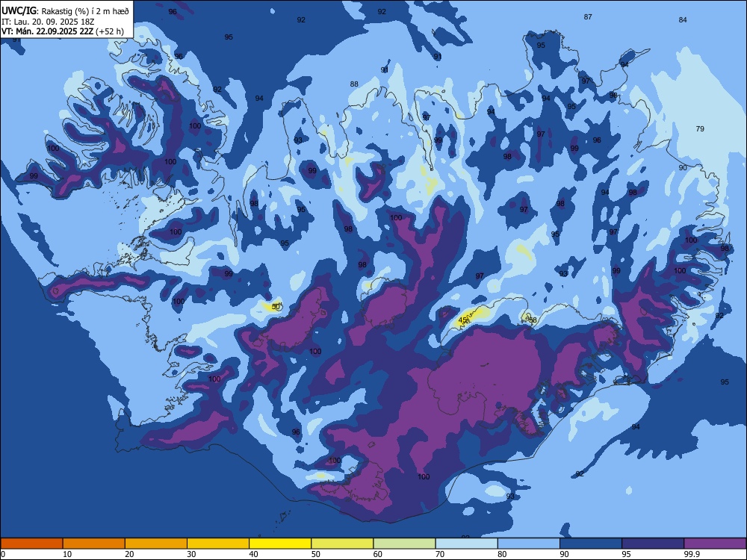747x560 pixels.
Task: Click the 90–95 blue legend swatch
Action: click(591, 544)
